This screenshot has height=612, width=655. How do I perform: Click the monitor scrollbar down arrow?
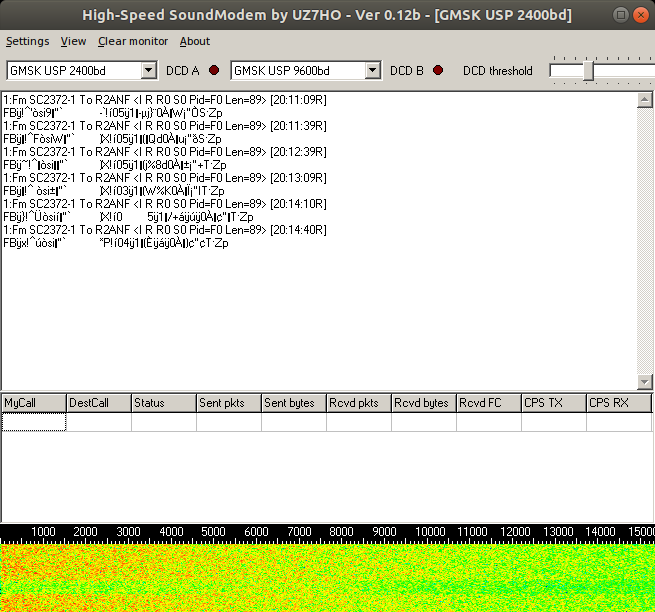tap(645, 381)
